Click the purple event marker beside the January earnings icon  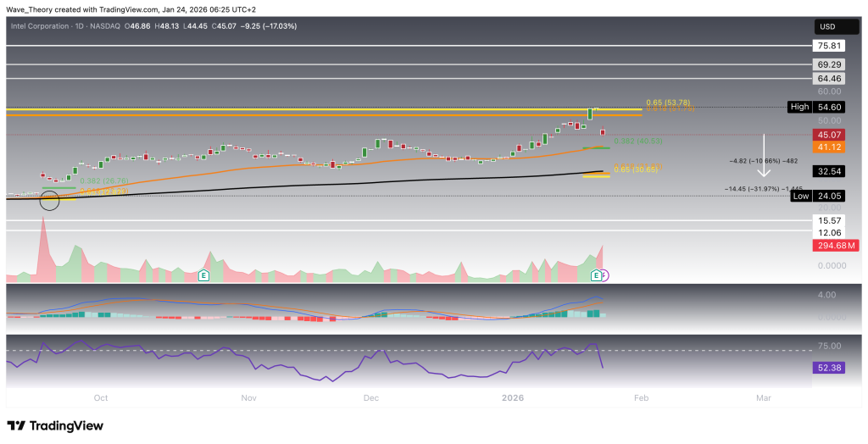pos(605,275)
